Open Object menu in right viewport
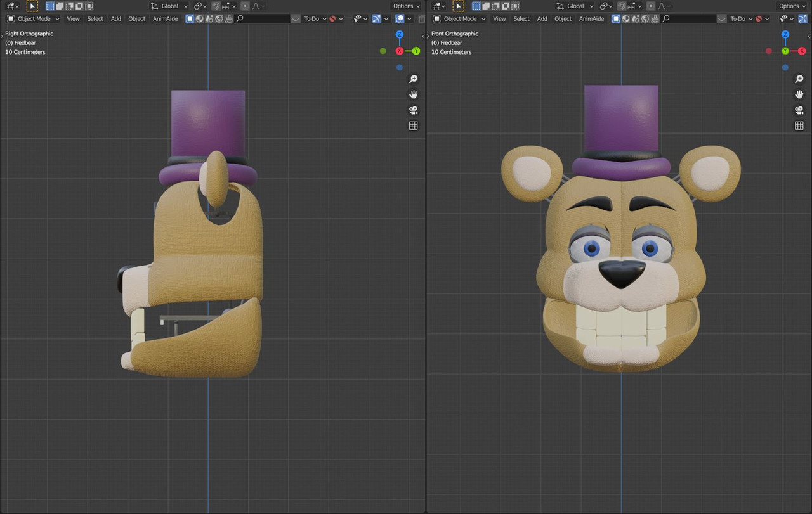The image size is (812, 514). click(x=137, y=18)
